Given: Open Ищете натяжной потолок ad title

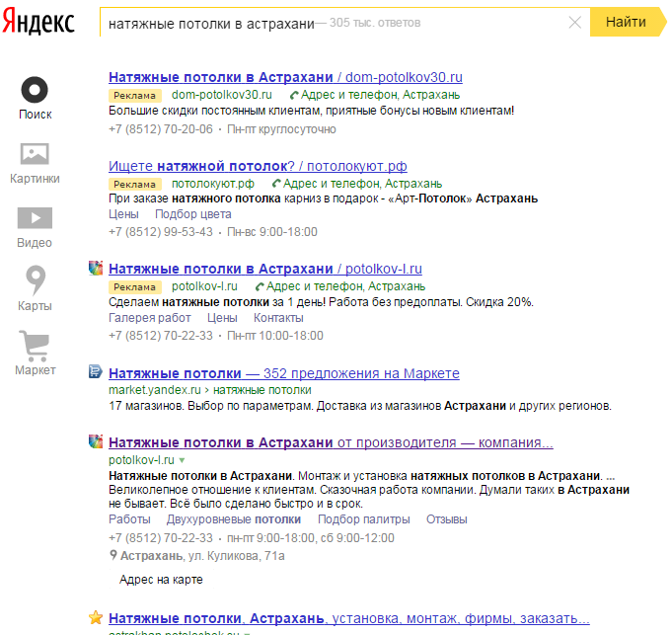Looking at the screenshot, I should click(258, 166).
